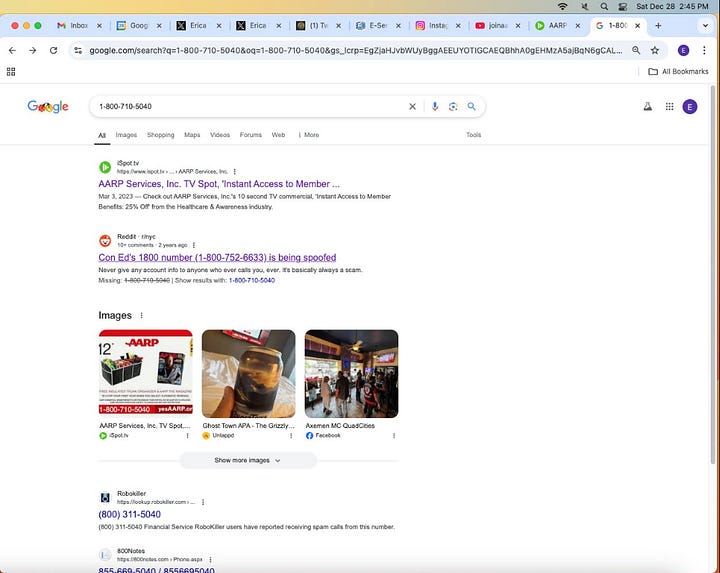Viewport: 720px width, 573px height.
Task: Bookmark this page with the star icon
Action: [655, 51]
